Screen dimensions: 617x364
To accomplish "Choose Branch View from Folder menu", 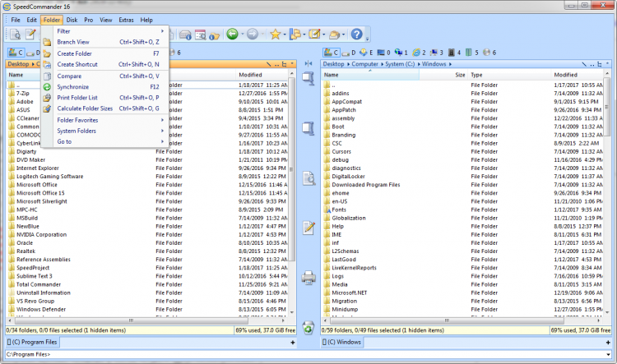I will 105,42.
